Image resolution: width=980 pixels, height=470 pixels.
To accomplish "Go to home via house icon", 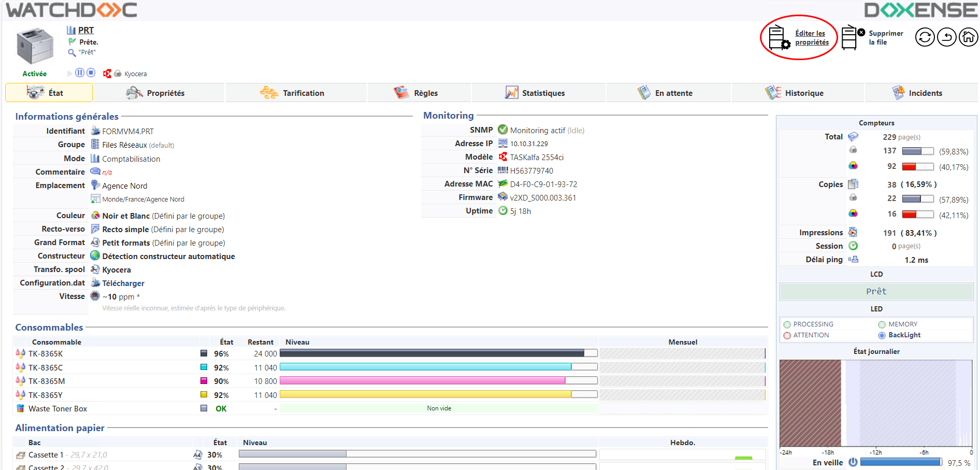I will click(x=968, y=37).
